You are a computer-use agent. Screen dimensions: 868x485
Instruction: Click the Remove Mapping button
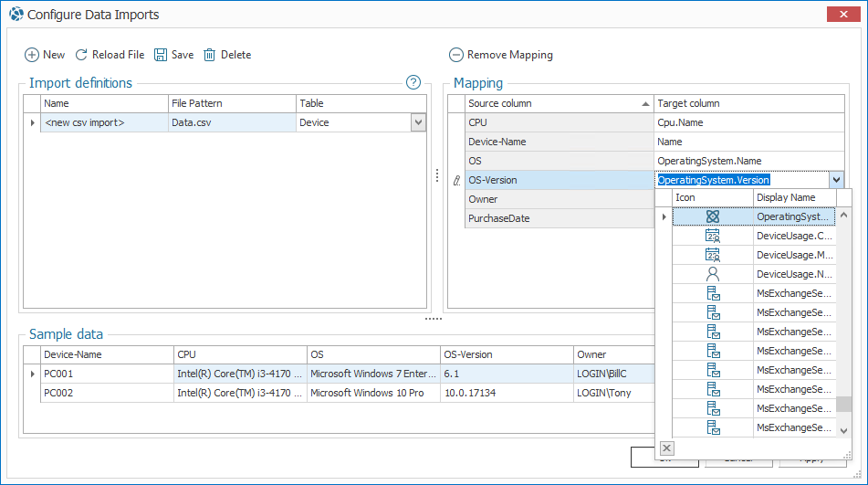(x=500, y=55)
